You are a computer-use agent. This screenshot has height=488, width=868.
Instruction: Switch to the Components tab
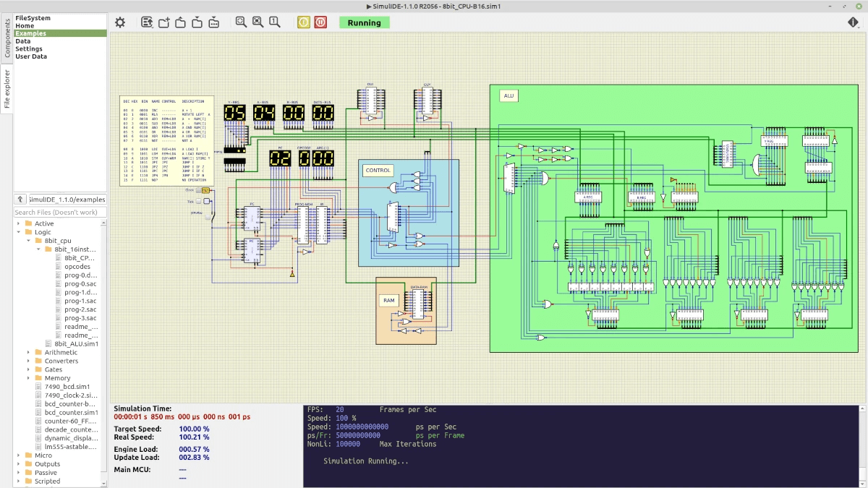[7, 38]
